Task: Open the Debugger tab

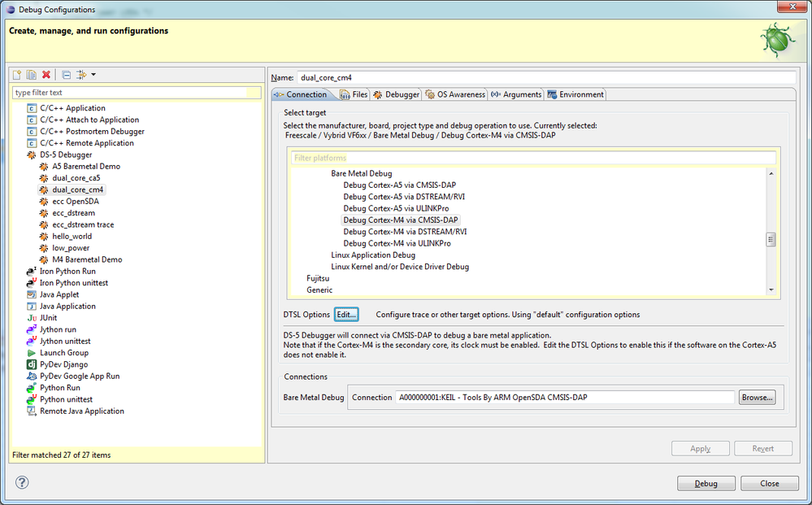Action: (x=396, y=94)
